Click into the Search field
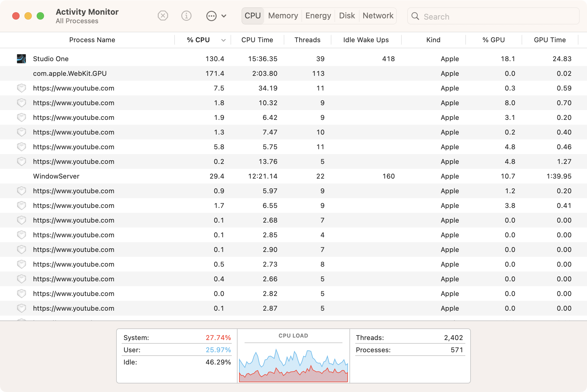Image resolution: width=587 pixels, height=392 pixels. (x=459, y=16)
